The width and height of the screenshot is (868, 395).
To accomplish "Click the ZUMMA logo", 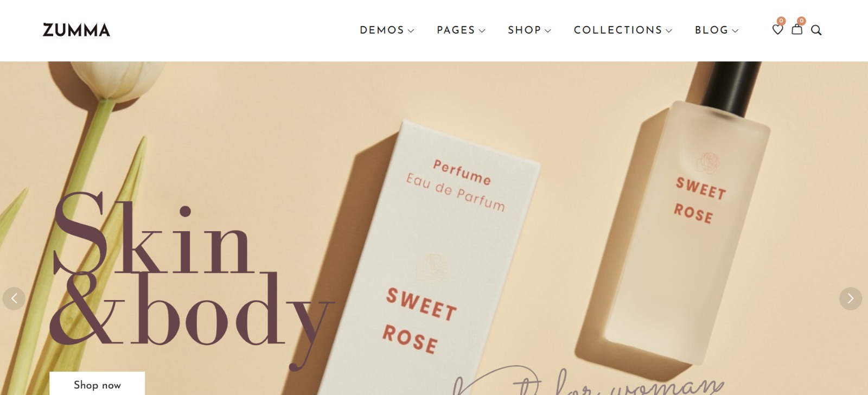I will [76, 30].
